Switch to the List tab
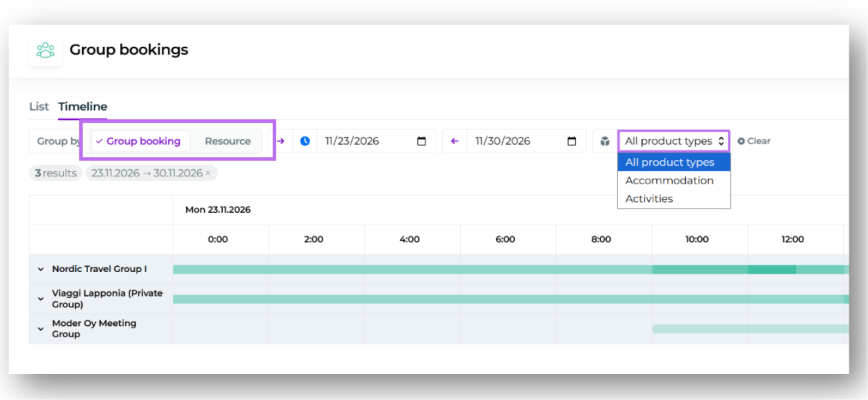This screenshot has width=868, height=400. click(39, 107)
